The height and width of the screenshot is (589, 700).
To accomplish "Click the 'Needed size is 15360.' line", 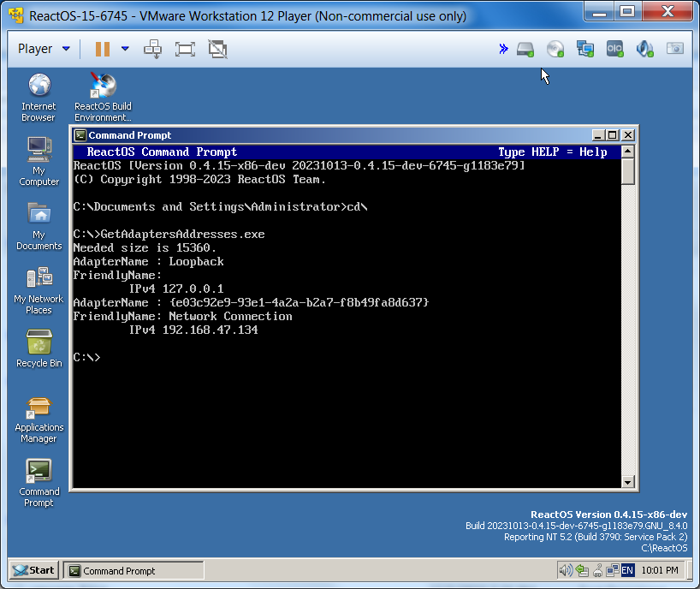I will (145, 247).
